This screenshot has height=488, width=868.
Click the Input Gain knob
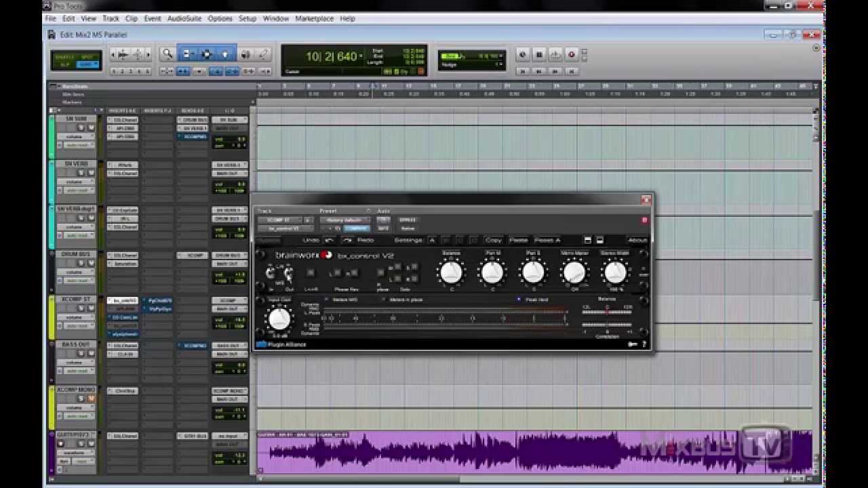click(x=279, y=318)
